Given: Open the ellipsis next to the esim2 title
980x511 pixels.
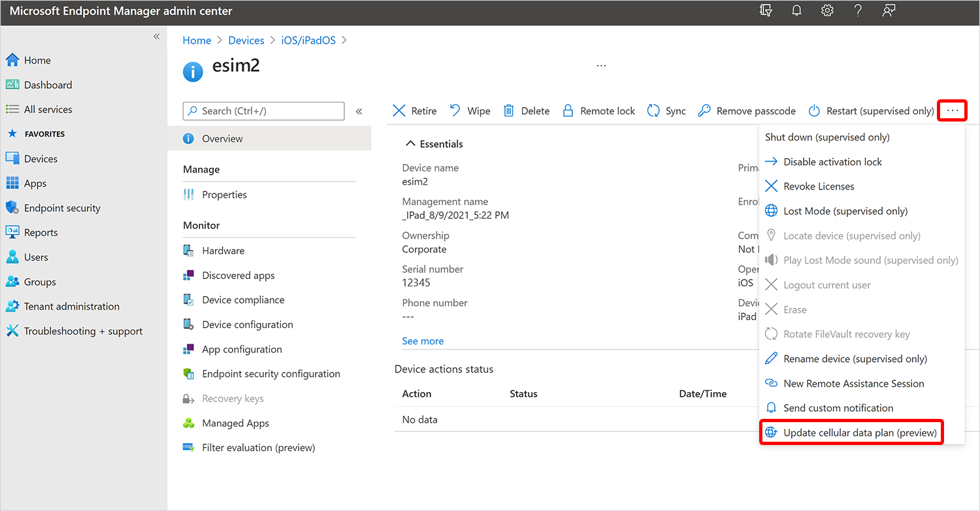Looking at the screenshot, I should 601,66.
